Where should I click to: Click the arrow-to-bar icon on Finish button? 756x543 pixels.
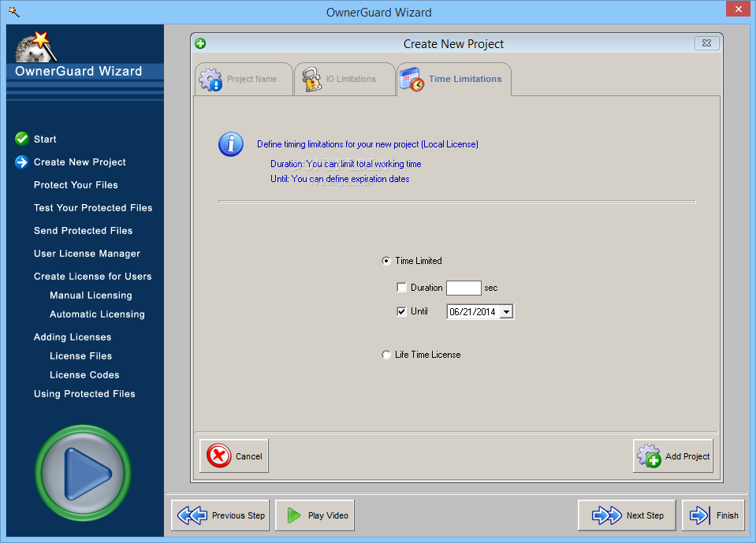pyautogui.click(x=699, y=515)
